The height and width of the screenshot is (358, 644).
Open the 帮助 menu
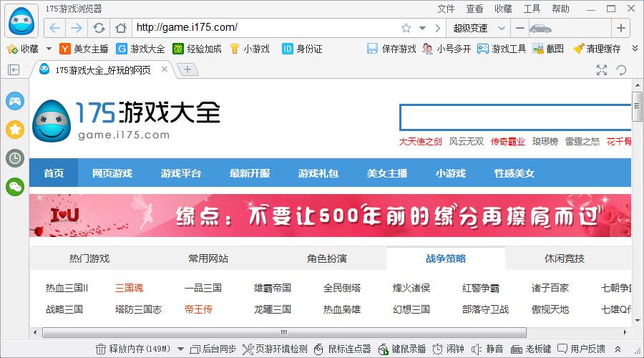(560, 9)
